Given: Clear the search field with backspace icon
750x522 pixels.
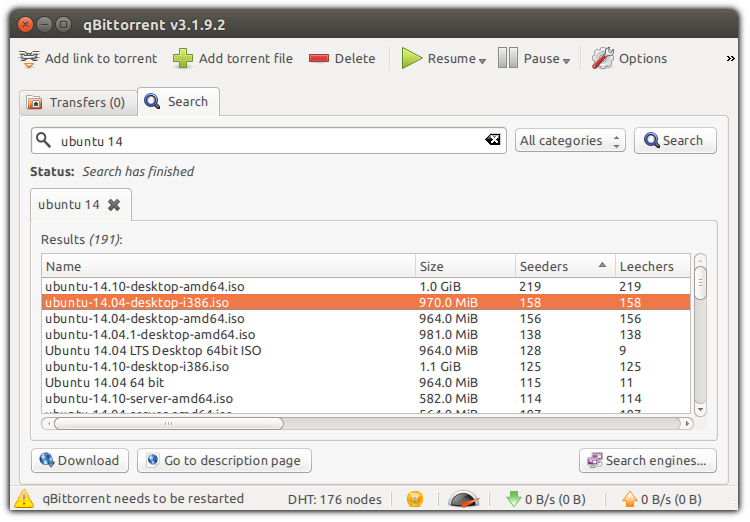Looking at the screenshot, I should (492, 140).
